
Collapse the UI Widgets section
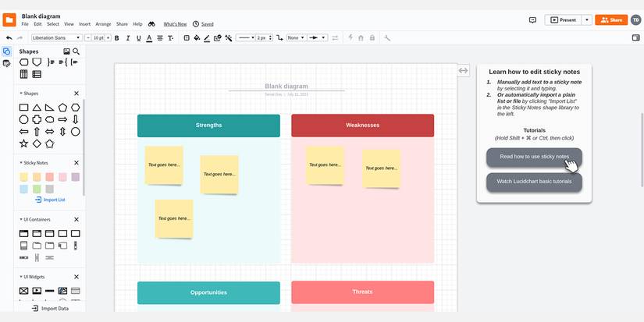tap(32, 277)
